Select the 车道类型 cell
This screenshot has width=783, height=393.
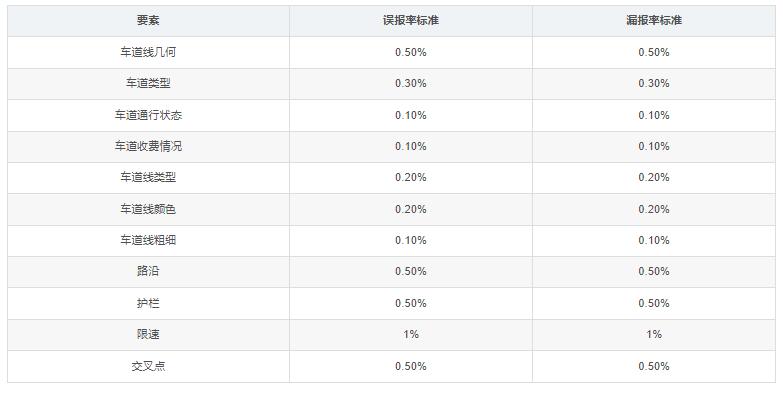point(148,83)
